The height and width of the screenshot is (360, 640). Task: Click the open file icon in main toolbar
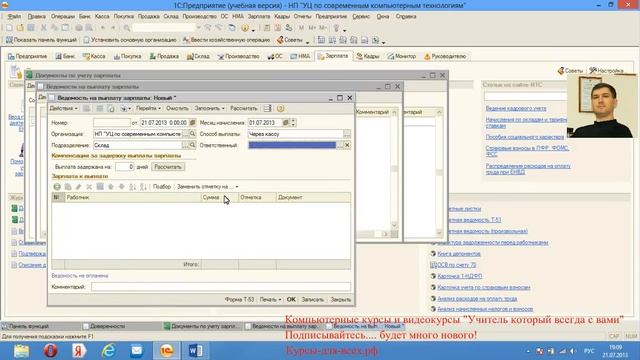click(x=20, y=28)
